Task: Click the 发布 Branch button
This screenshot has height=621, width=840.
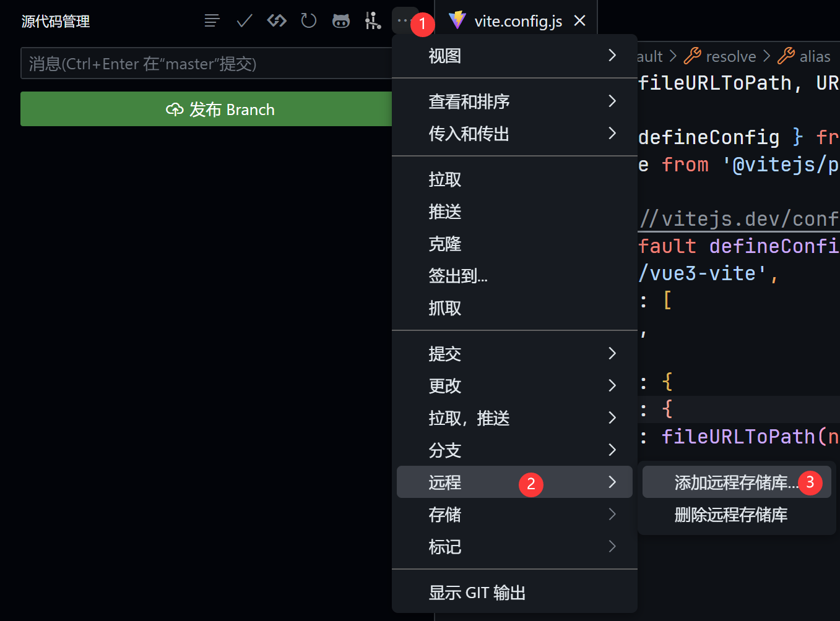Action: tap(207, 109)
